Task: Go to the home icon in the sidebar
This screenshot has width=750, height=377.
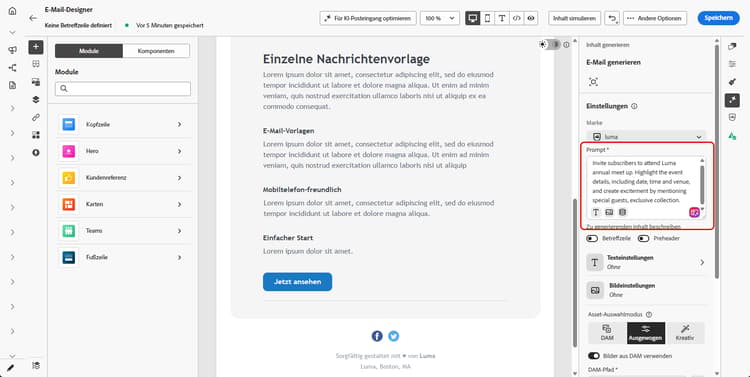Action: pyautogui.click(x=12, y=11)
